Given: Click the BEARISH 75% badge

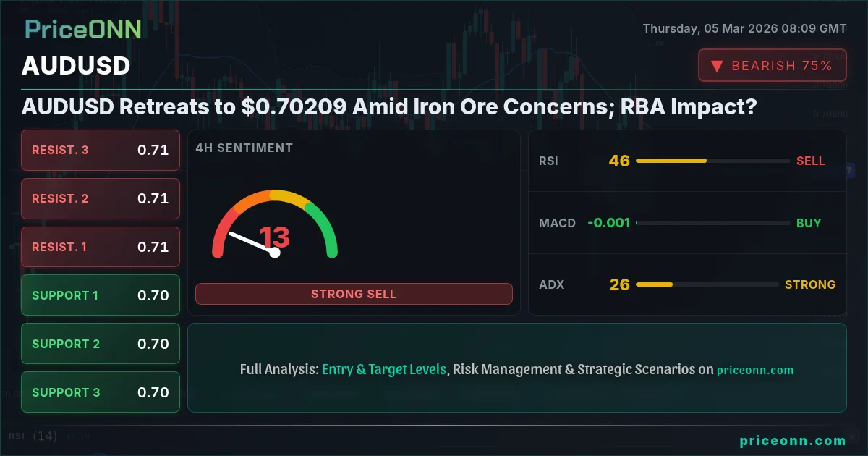Looking at the screenshot, I should pos(772,66).
